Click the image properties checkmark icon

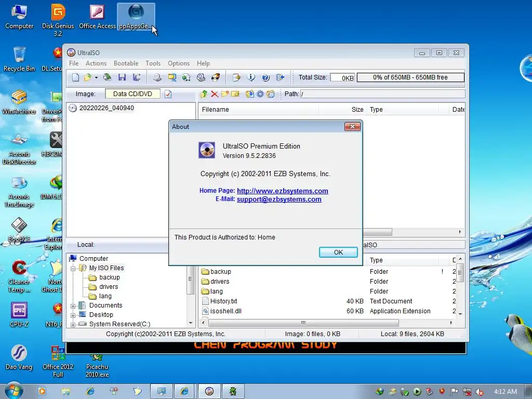coord(168,95)
